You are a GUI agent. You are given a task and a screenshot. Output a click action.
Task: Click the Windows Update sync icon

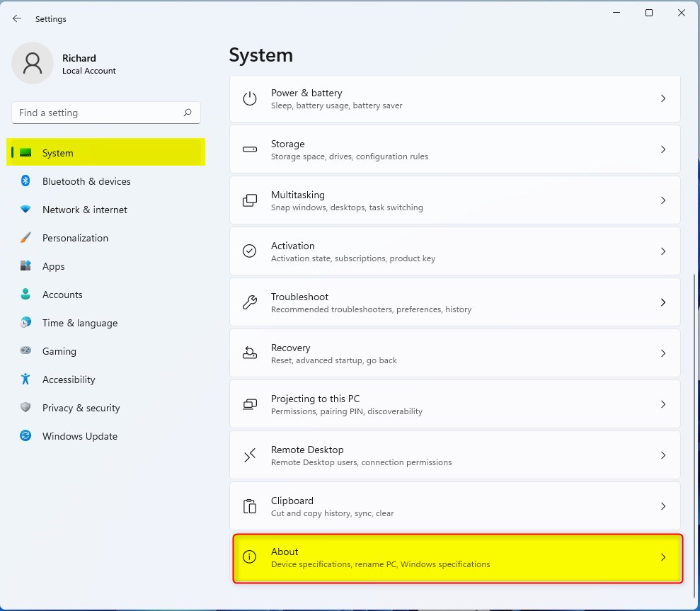pyautogui.click(x=25, y=436)
